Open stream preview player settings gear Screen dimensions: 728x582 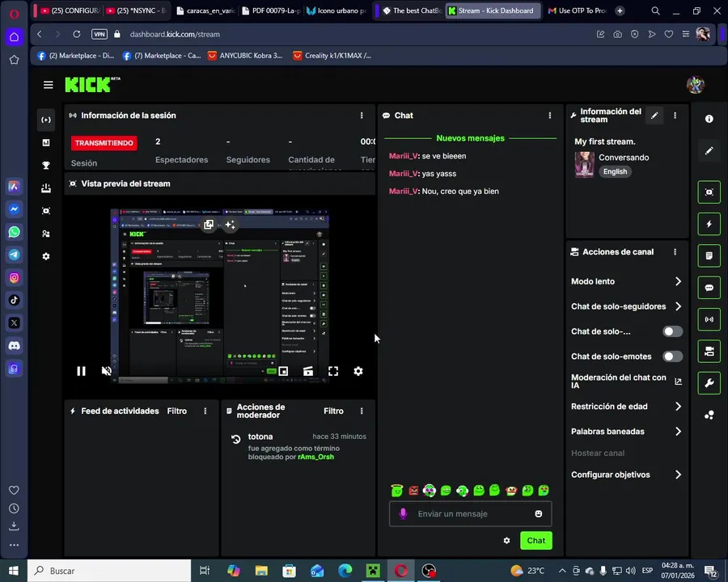pyautogui.click(x=358, y=371)
